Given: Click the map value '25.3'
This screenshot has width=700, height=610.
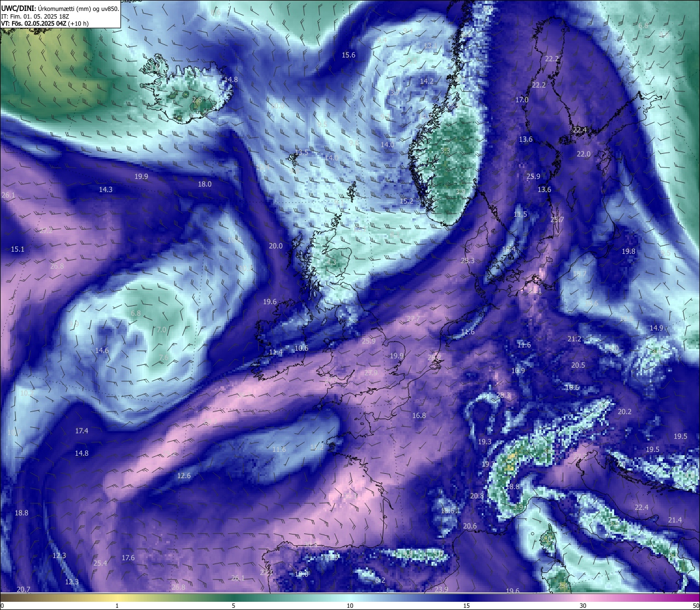Looking at the screenshot, I should [x=468, y=260].
